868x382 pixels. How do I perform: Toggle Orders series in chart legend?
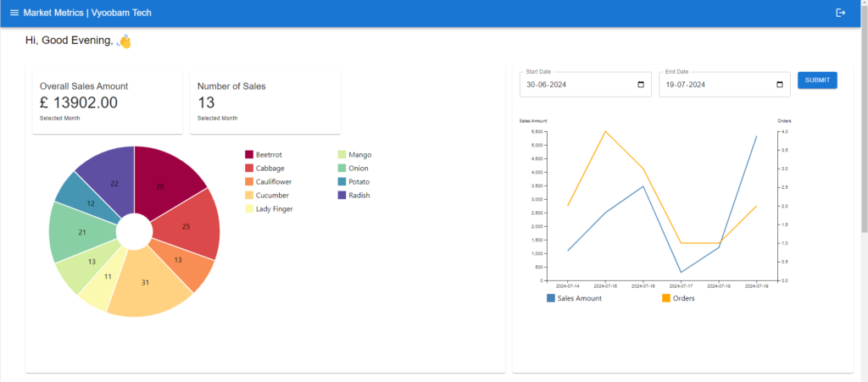coord(665,298)
